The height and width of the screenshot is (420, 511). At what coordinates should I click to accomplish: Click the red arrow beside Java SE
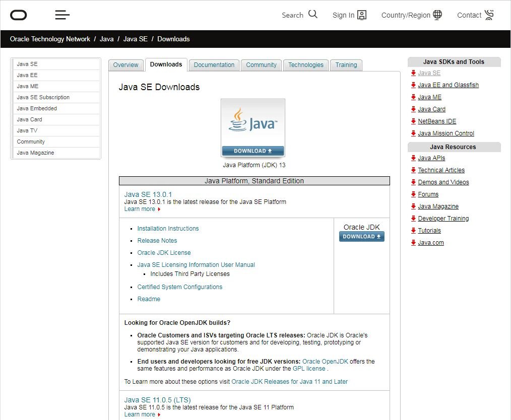(x=413, y=73)
